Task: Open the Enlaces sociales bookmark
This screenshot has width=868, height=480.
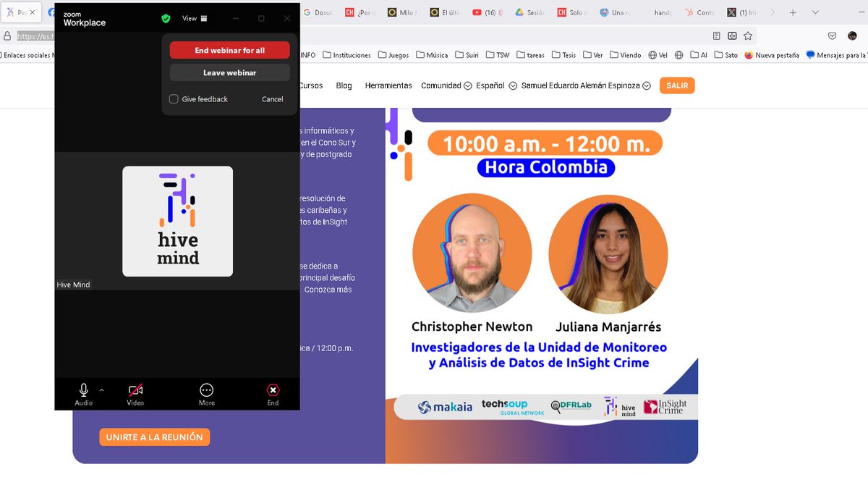Action: pyautogui.click(x=26, y=55)
